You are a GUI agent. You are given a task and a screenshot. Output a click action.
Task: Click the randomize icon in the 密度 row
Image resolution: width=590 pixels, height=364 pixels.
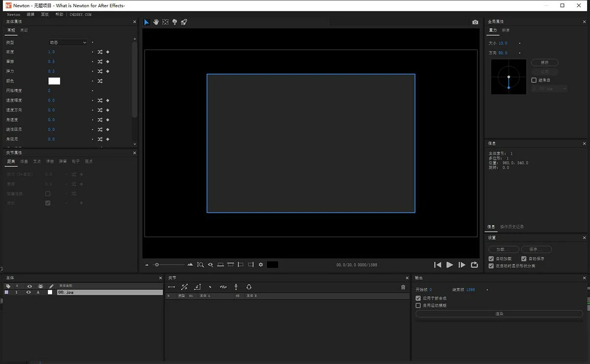[x=100, y=52]
